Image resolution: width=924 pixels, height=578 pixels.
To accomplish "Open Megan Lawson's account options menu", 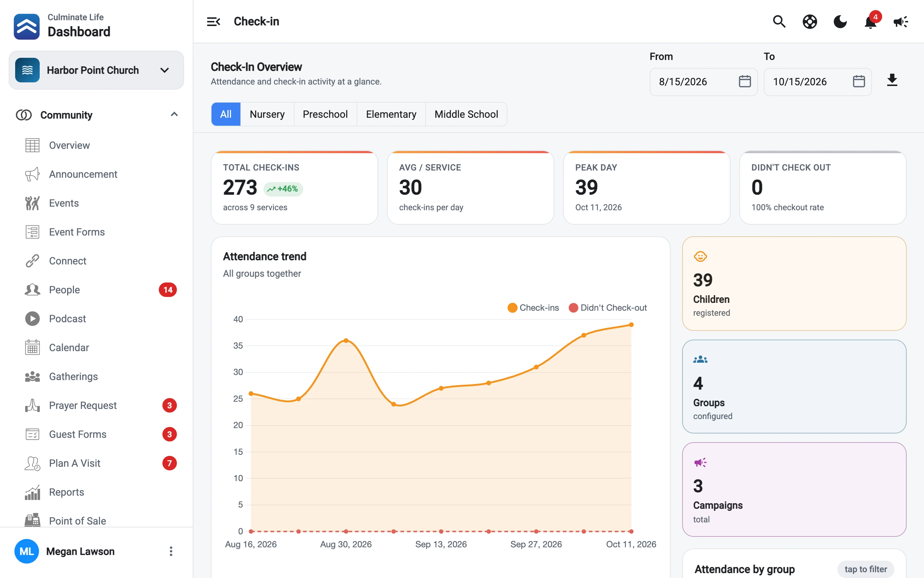I will point(171,551).
